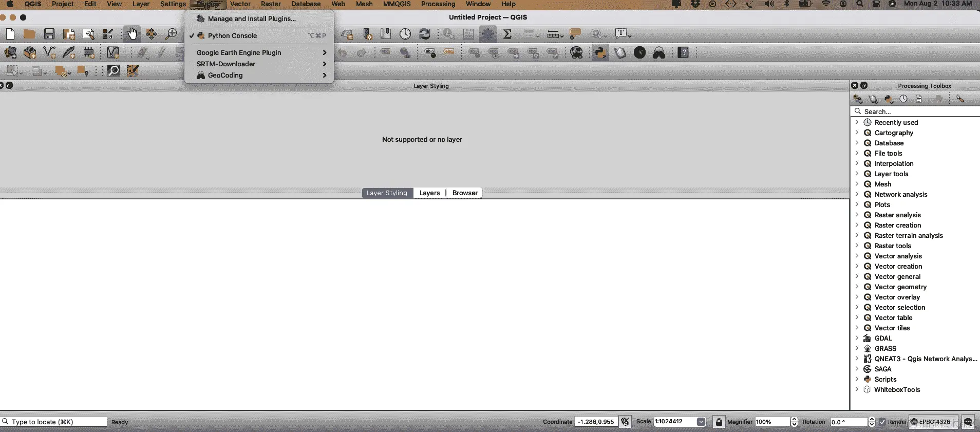The width and height of the screenshot is (980, 432).
Task: Expand the Cartography toolbox group
Action: click(x=857, y=133)
